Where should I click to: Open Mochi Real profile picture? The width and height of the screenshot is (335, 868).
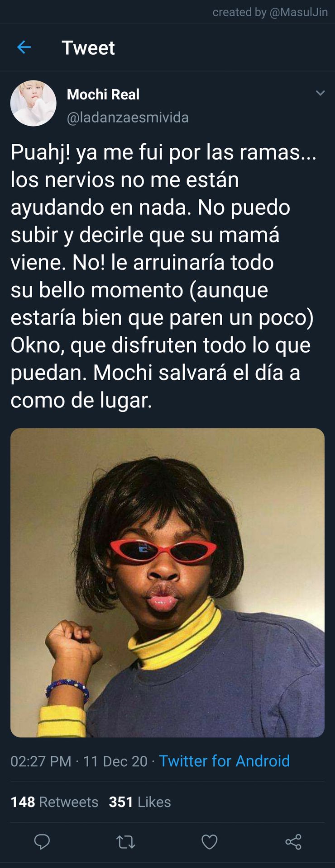(33, 103)
